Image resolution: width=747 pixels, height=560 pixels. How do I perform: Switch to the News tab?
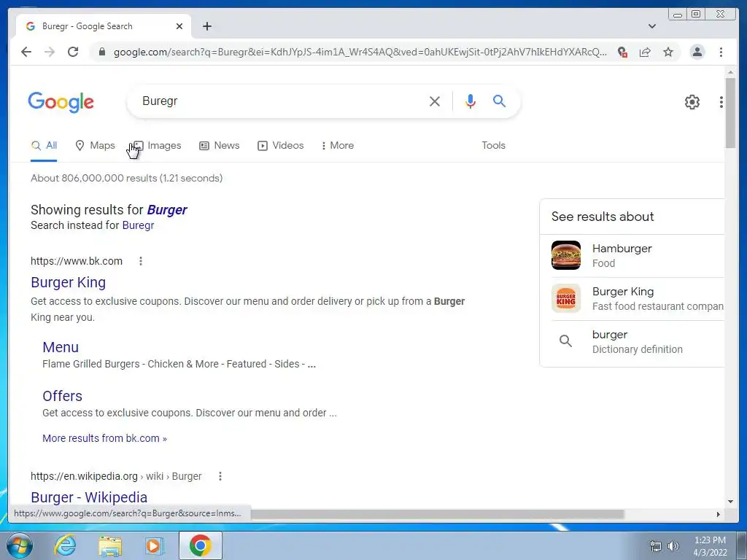[219, 146]
